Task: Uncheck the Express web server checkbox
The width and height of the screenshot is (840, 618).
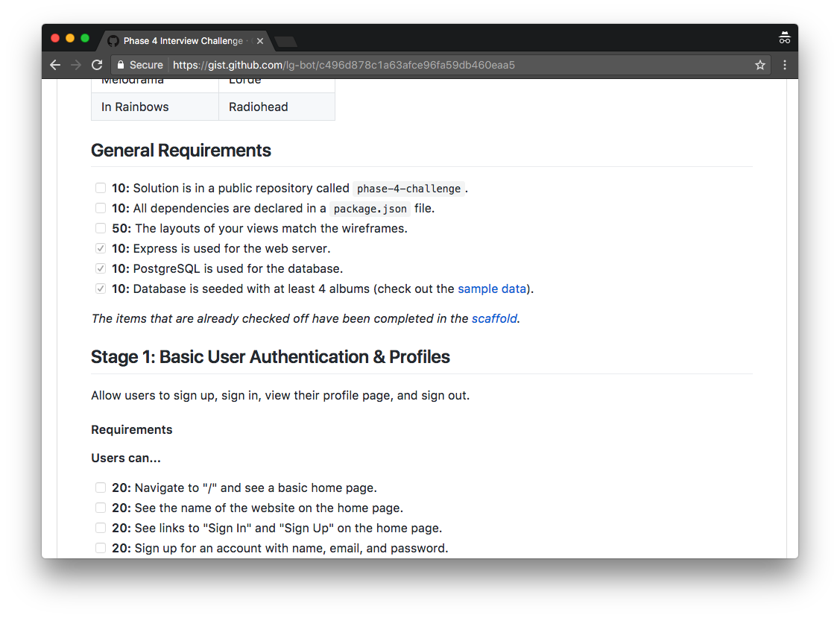Action: pos(101,248)
